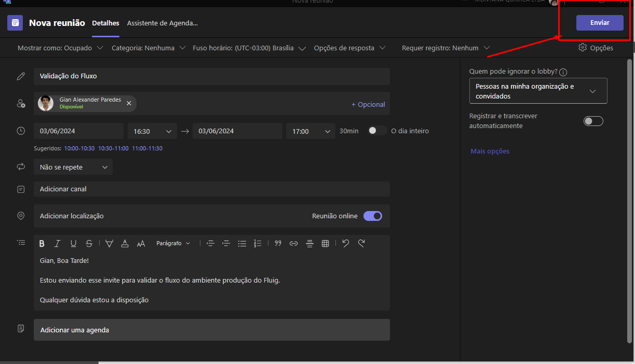635x364 pixels.
Task: Switch to Assistente de Agenda tab
Action: (162, 23)
